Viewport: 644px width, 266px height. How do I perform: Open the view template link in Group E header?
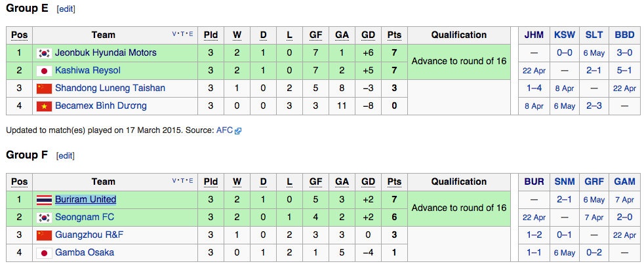174,34
